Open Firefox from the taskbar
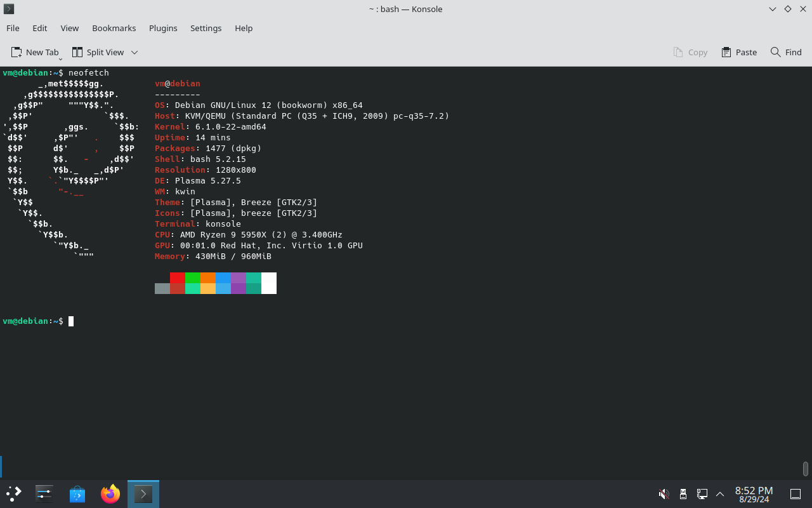 point(110,493)
